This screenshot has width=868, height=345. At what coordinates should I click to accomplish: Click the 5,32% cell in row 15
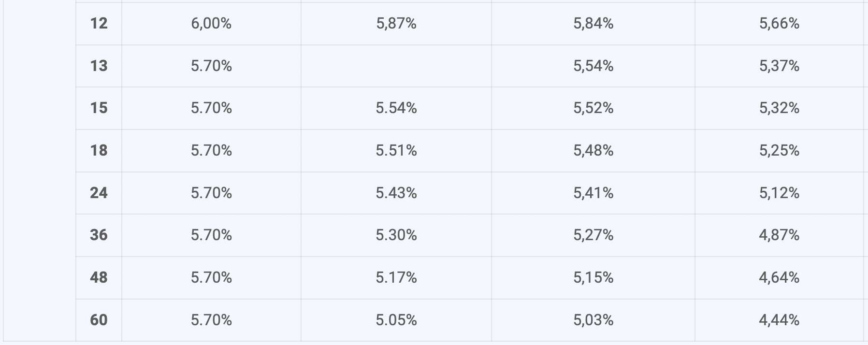[x=779, y=108]
